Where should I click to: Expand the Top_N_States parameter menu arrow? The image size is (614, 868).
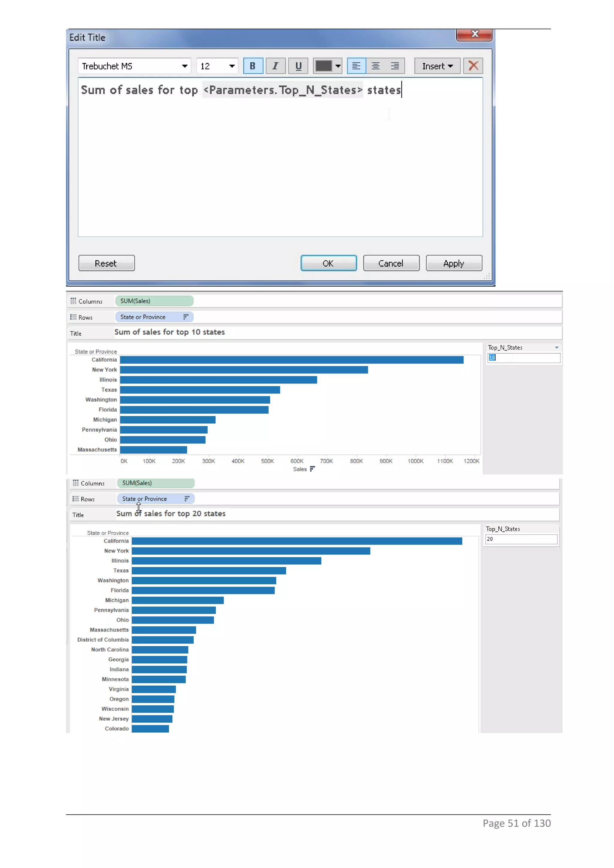tap(556, 347)
